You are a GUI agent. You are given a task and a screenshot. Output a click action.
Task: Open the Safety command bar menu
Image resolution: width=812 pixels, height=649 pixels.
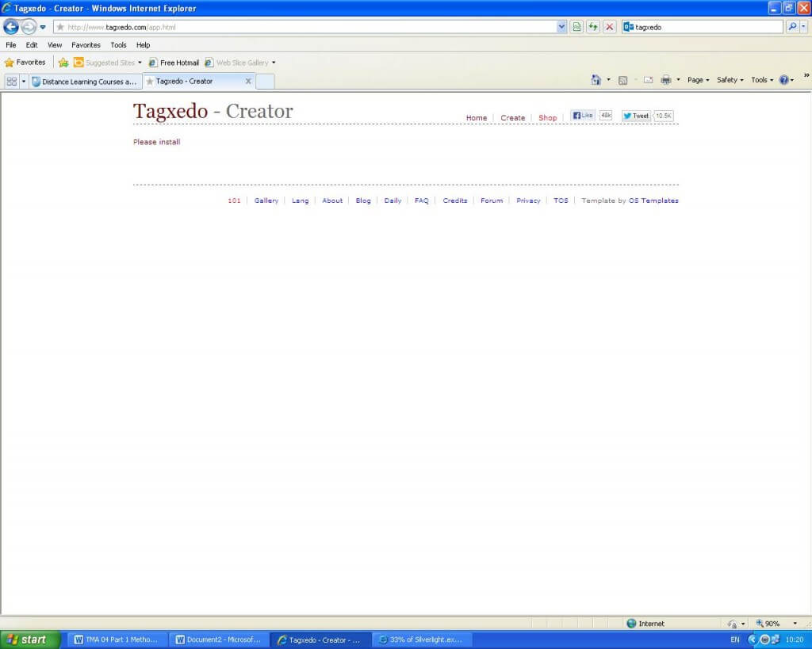coord(730,80)
